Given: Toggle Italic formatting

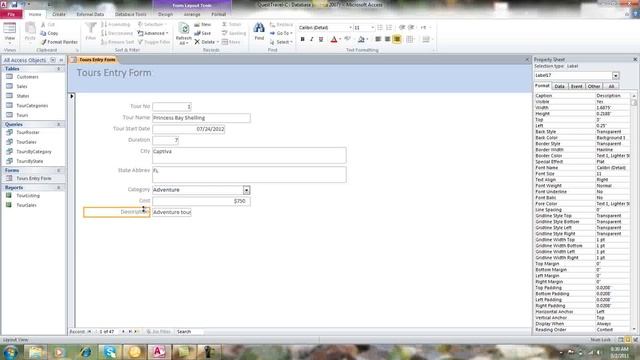Looking at the screenshot, I should click(312, 39).
